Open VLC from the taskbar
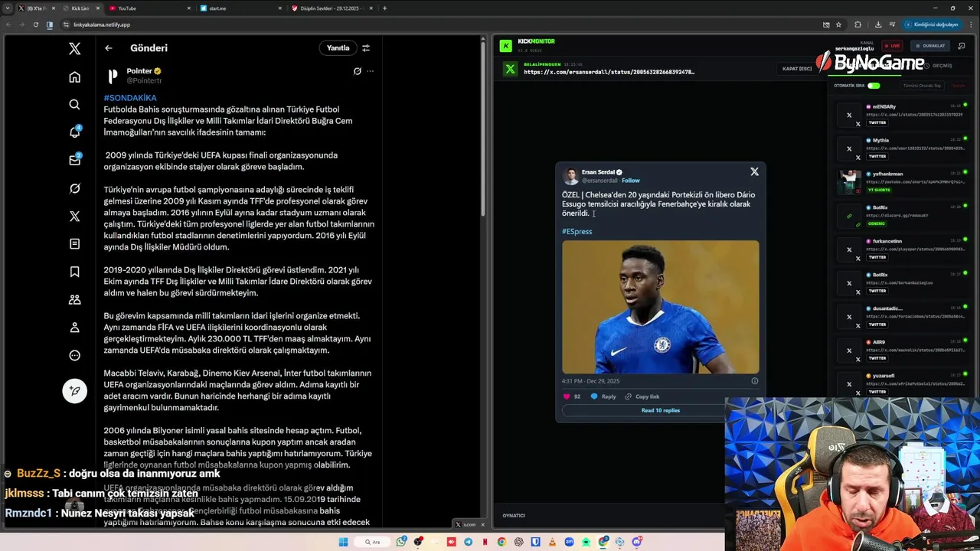The image size is (980, 551). [x=552, y=542]
